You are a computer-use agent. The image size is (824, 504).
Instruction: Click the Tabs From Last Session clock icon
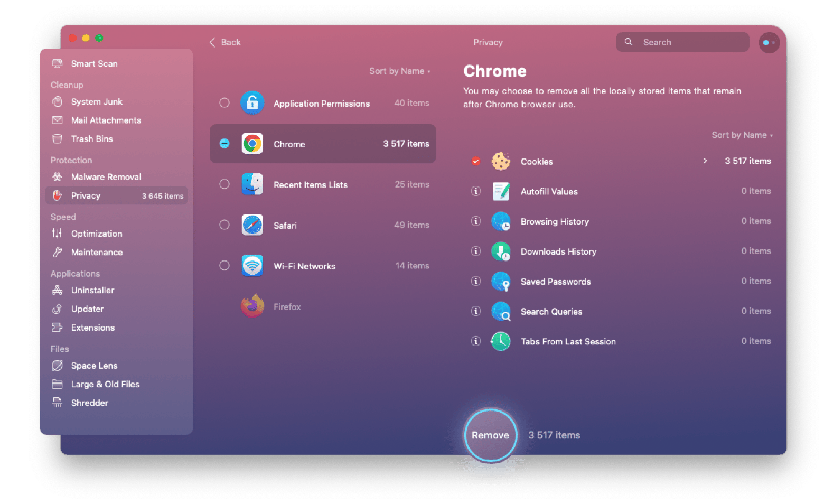pyautogui.click(x=501, y=341)
